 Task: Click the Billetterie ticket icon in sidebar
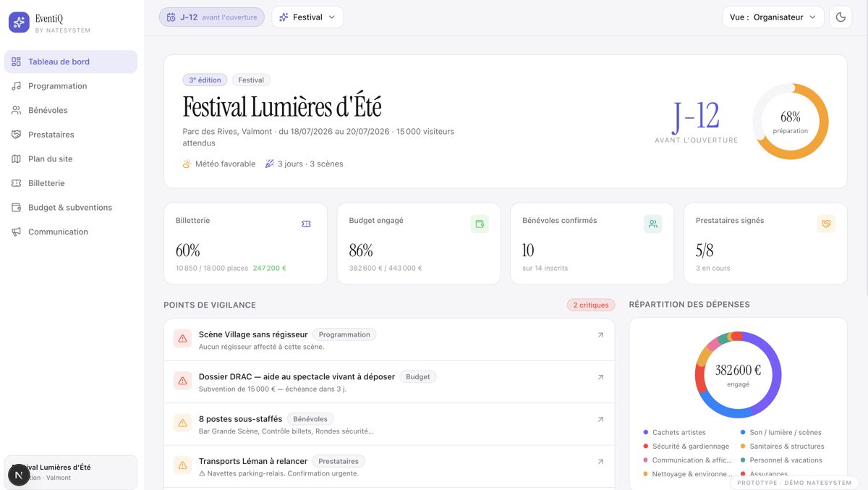pyautogui.click(x=16, y=183)
